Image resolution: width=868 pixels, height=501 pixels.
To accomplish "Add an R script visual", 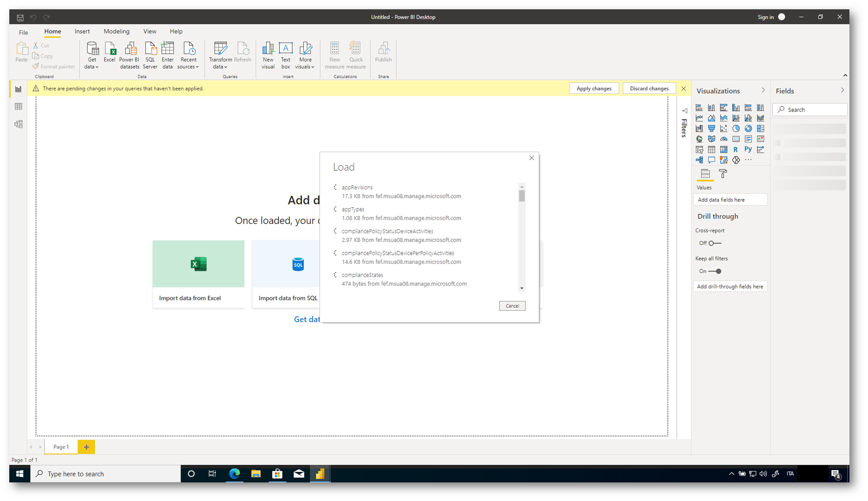I will pyautogui.click(x=736, y=150).
